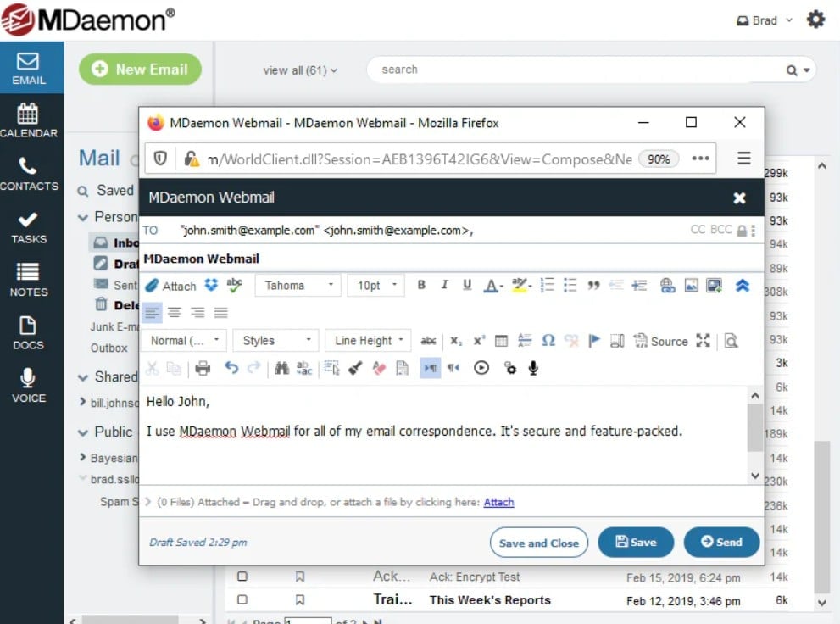Save the draft message

click(636, 542)
